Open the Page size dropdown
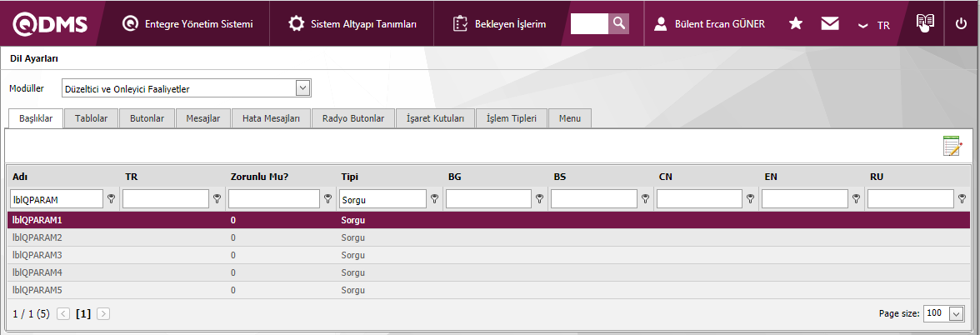The width and height of the screenshot is (980, 335). pyautogui.click(x=956, y=314)
